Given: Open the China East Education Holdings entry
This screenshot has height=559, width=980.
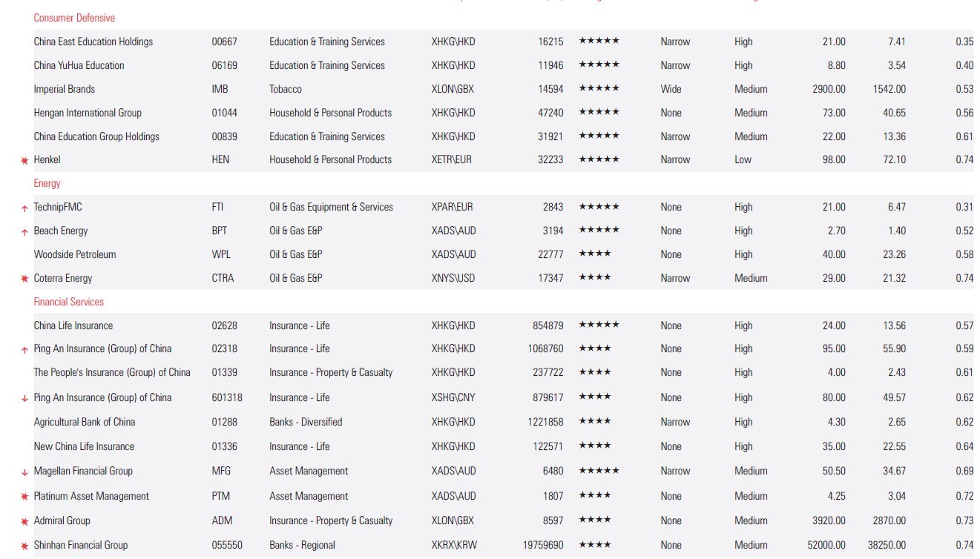Looking at the screenshot, I should point(93,42).
